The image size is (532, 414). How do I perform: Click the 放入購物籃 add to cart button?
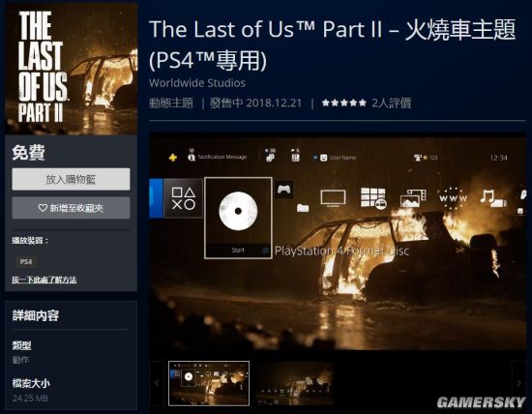71,179
